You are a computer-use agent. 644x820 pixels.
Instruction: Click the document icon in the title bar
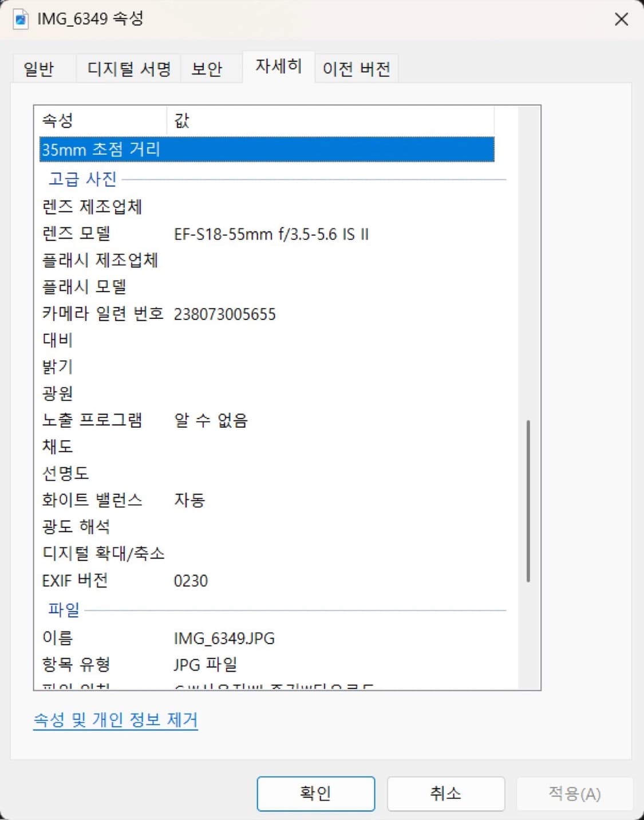point(20,19)
